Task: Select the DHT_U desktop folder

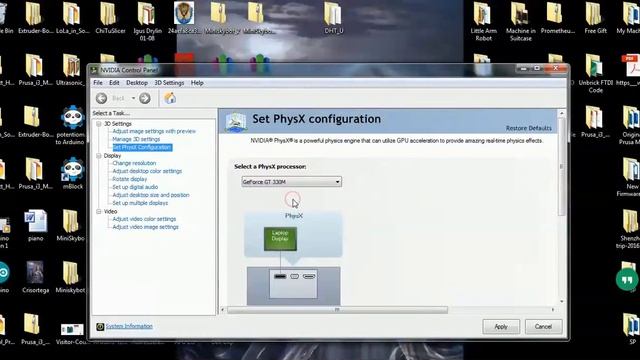Action: pyautogui.click(x=333, y=18)
